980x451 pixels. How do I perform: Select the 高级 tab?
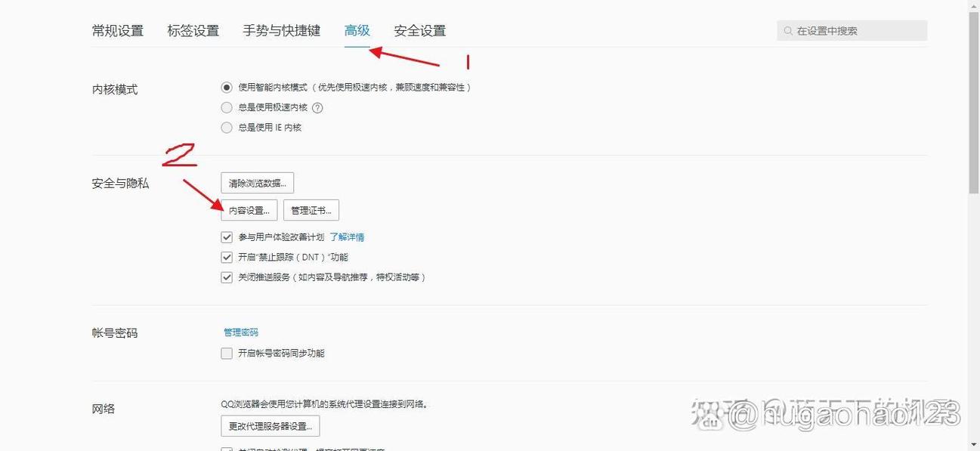tap(357, 31)
